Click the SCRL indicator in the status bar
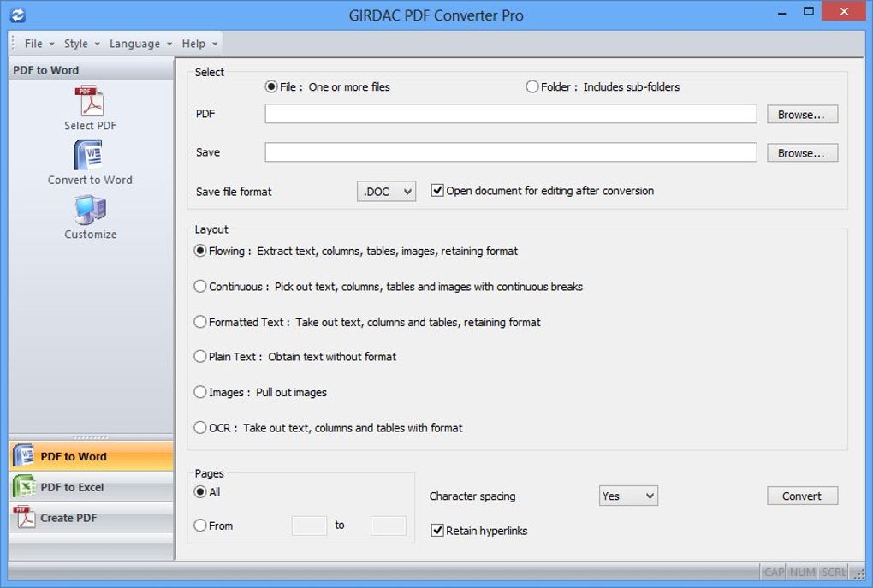This screenshot has height=588, width=873. [x=834, y=572]
